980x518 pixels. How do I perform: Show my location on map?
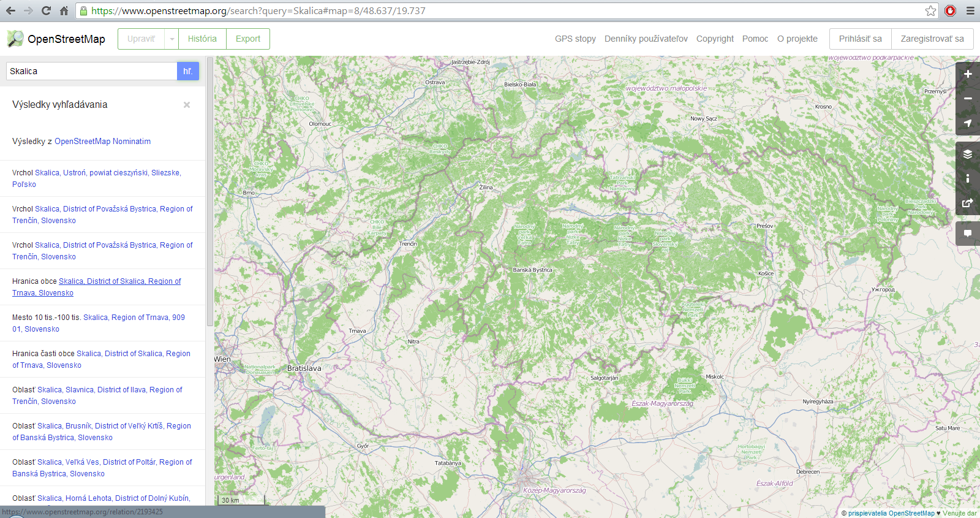pyautogui.click(x=968, y=123)
